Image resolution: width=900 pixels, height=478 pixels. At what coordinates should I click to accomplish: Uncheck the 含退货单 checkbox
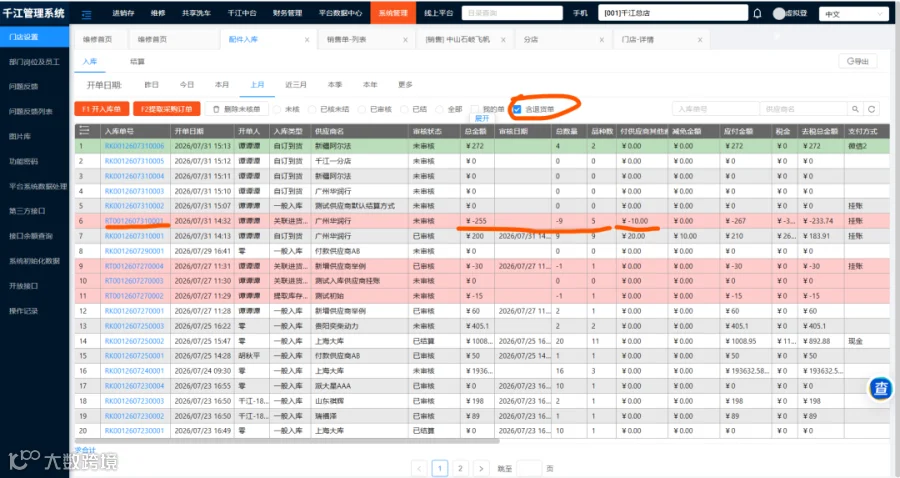click(517, 109)
